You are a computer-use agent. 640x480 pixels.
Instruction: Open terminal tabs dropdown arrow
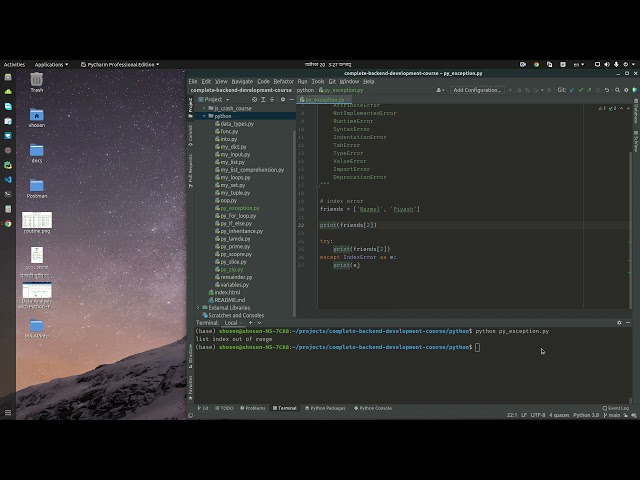click(259, 322)
